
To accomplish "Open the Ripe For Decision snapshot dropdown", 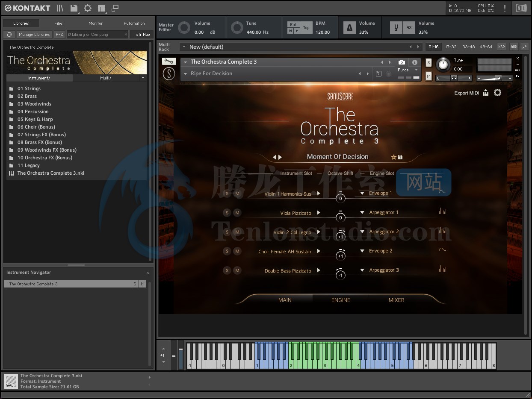I will [186, 73].
